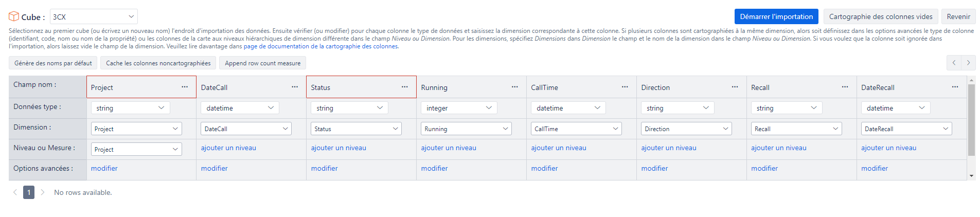Open the CallTime column options menu (three dots)
Viewport: 980px width, 217px height.
625,87
